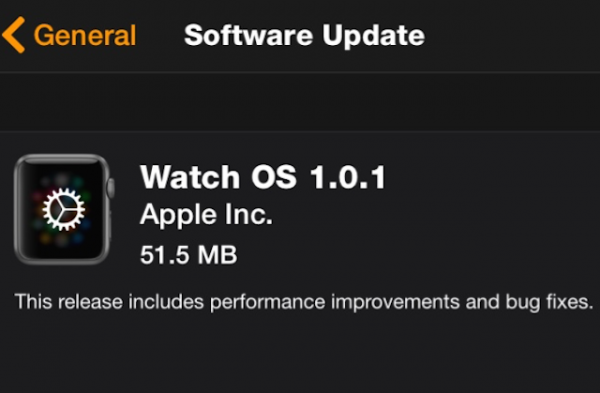Tap the orange back chevron arrow
Image resolution: width=600 pixels, height=393 pixels.
coord(13,35)
